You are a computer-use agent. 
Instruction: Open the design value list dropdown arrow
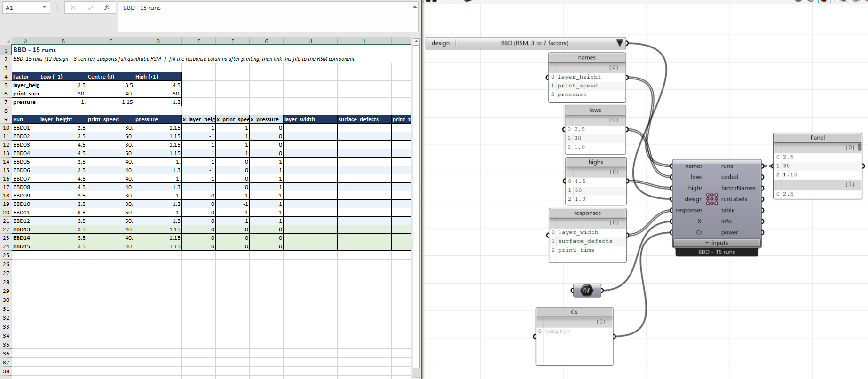(x=620, y=43)
